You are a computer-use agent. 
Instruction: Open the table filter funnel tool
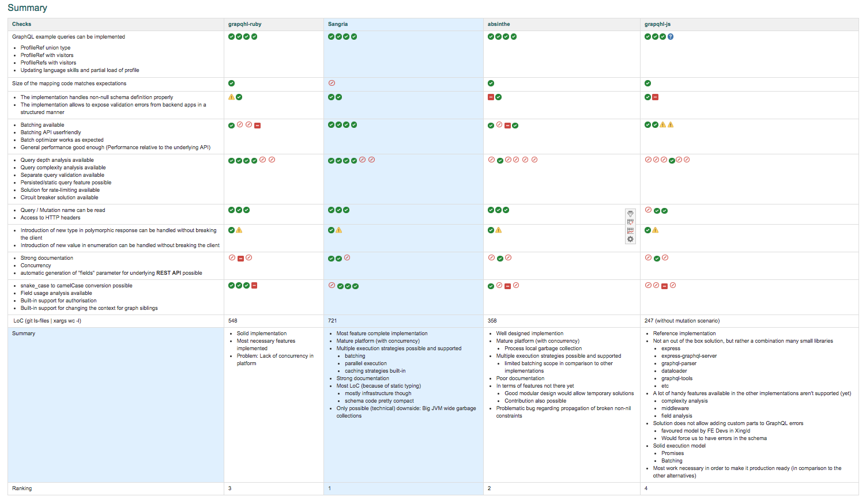(630, 214)
